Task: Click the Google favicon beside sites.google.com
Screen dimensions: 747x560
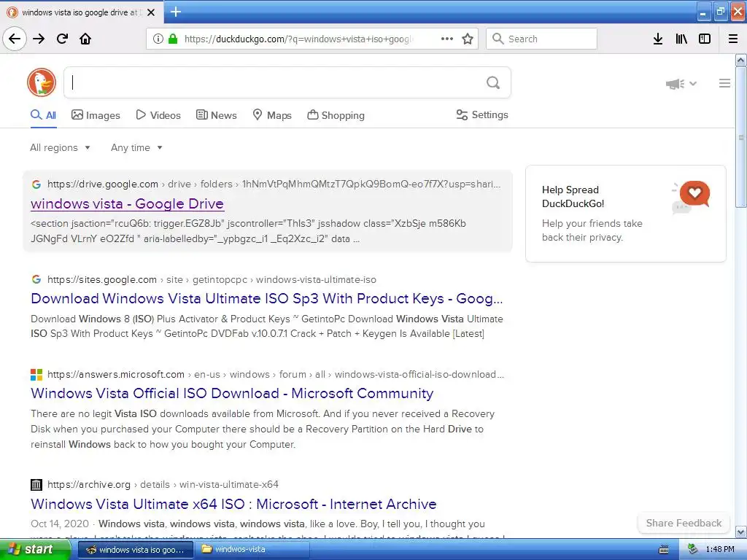Action: tap(36, 279)
